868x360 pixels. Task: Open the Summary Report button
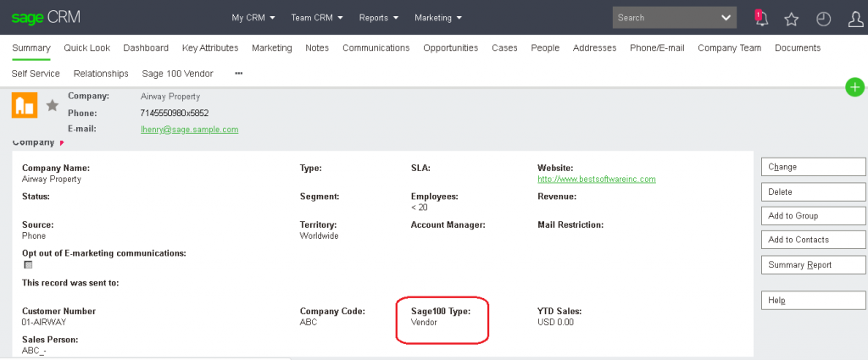(813, 265)
